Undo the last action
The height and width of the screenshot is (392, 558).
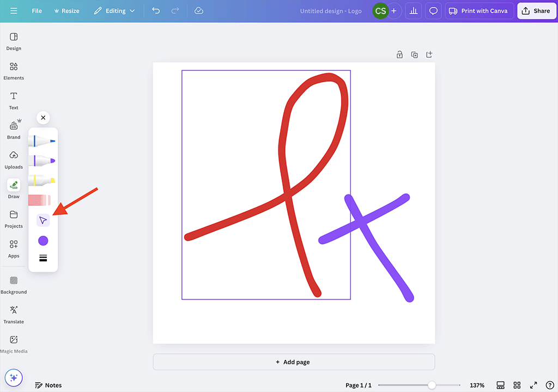[x=156, y=11]
